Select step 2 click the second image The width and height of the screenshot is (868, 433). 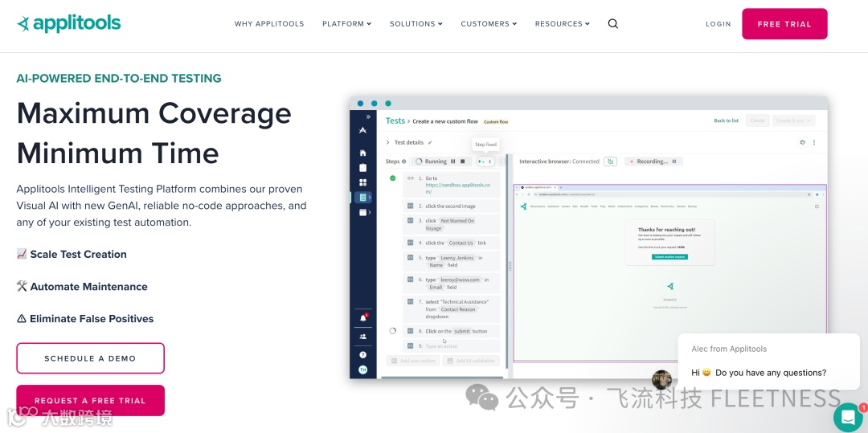451,206
